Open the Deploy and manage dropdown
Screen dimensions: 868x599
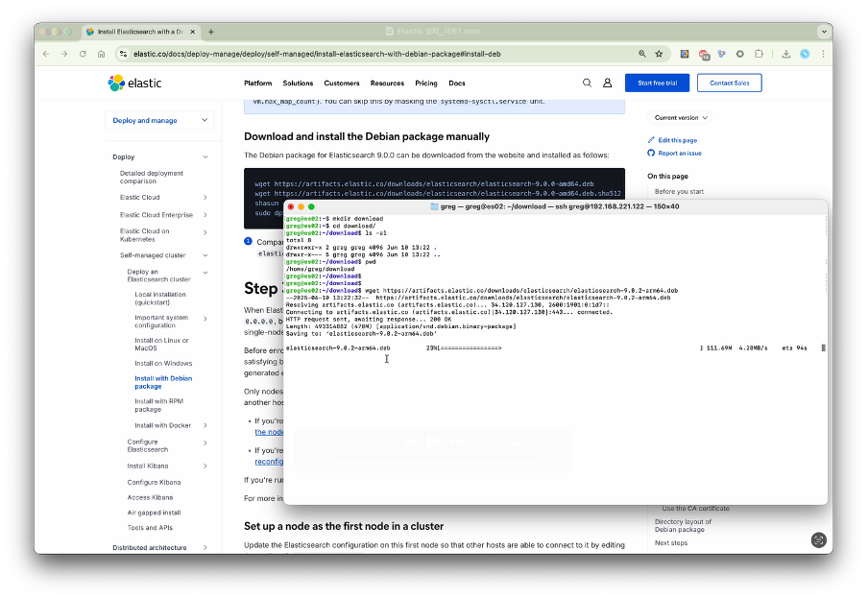159,120
